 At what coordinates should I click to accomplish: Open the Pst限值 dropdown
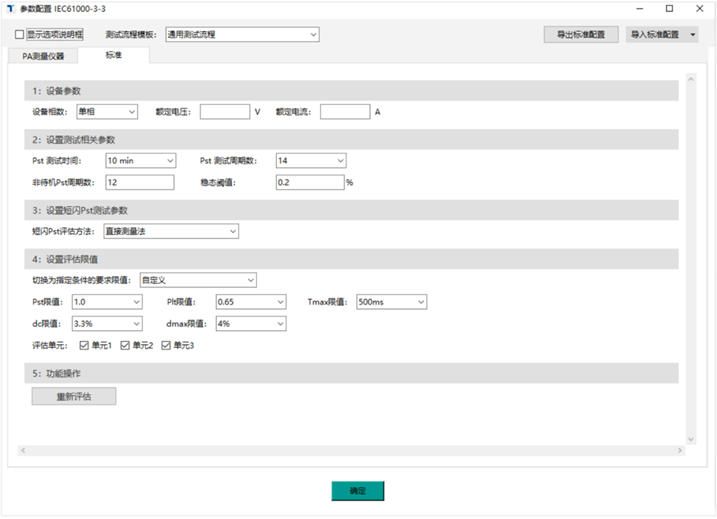pyautogui.click(x=107, y=302)
